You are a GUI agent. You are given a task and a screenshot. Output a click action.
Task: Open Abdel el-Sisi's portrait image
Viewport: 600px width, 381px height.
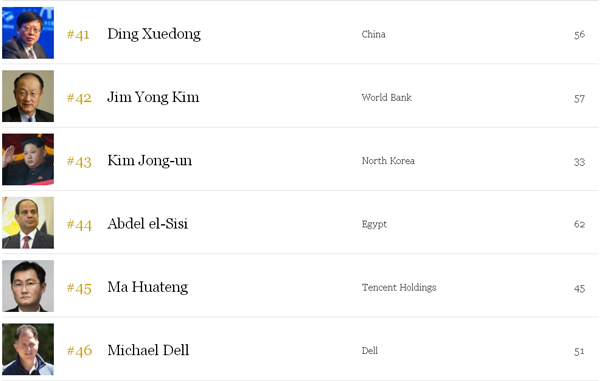pyautogui.click(x=28, y=223)
